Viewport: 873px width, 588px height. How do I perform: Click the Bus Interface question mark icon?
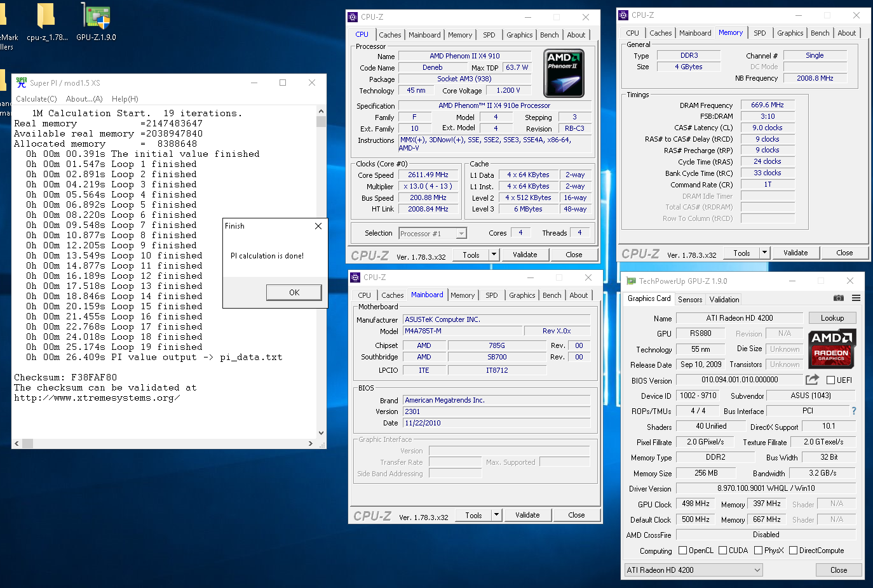point(854,411)
